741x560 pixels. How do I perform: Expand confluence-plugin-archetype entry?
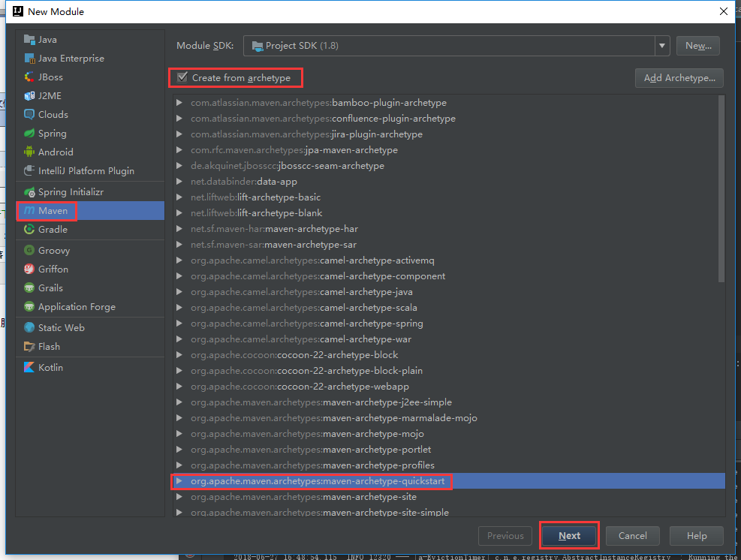[x=179, y=118]
